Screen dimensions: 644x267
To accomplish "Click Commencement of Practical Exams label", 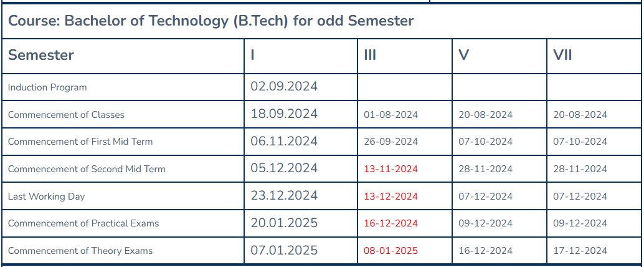I will pos(83,223).
